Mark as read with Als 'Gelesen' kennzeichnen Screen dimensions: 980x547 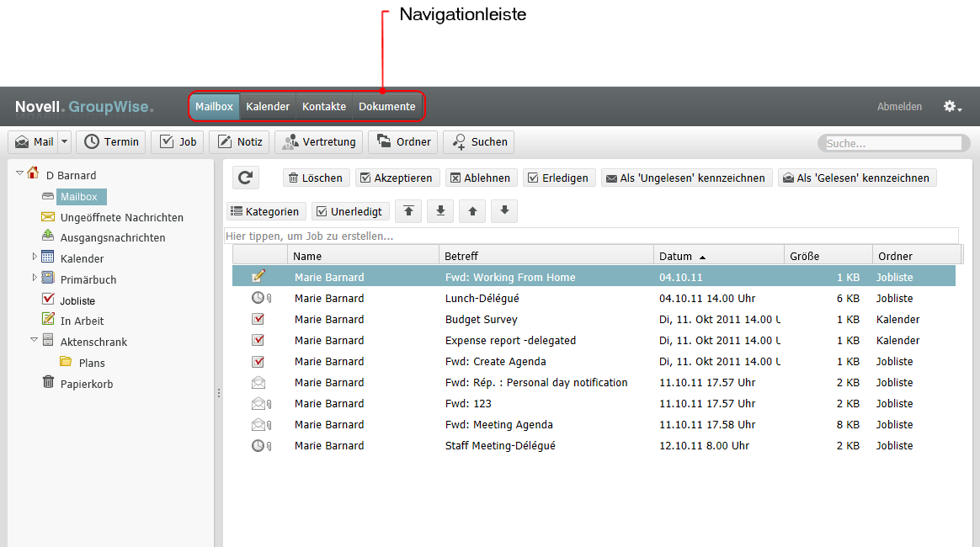(x=857, y=178)
